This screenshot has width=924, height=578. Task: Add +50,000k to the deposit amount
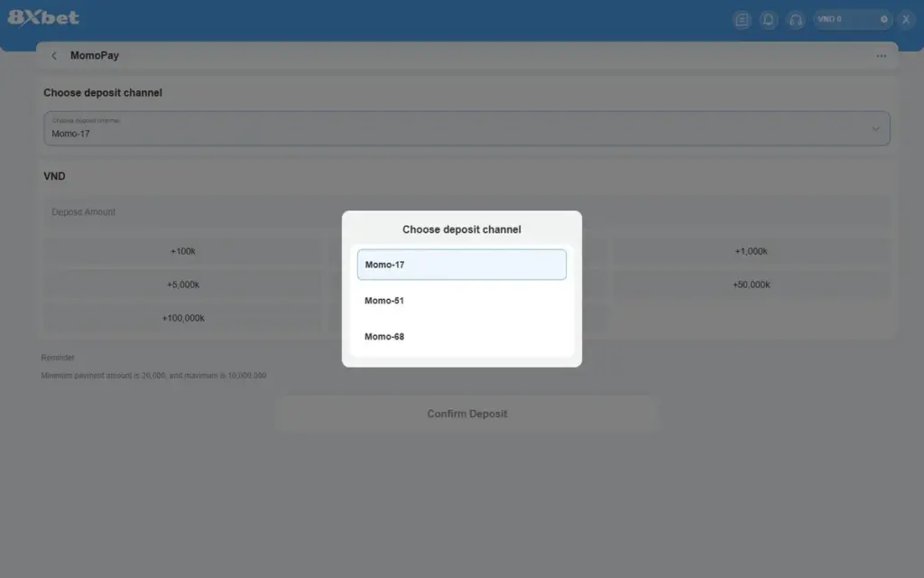(x=752, y=284)
